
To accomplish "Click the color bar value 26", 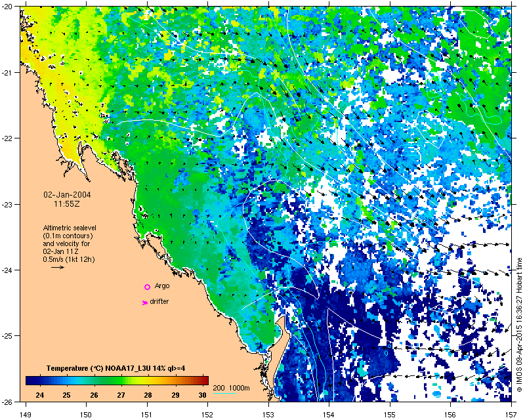I will pos(94,395).
